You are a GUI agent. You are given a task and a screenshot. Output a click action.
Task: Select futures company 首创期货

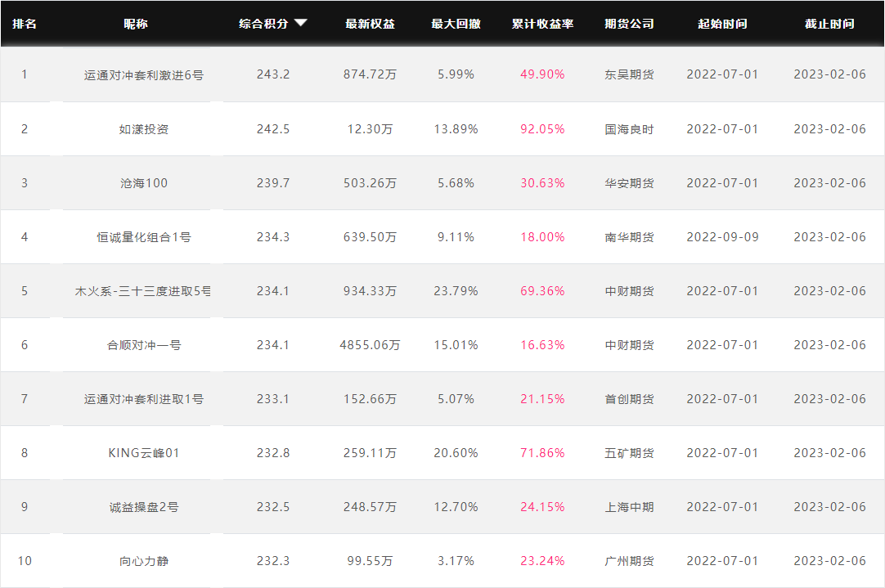[x=629, y=399]
